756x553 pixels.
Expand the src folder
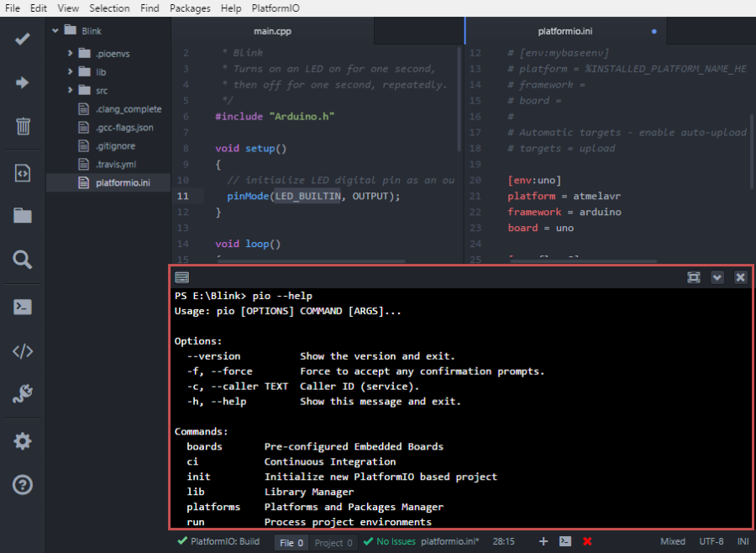point(70,88)
